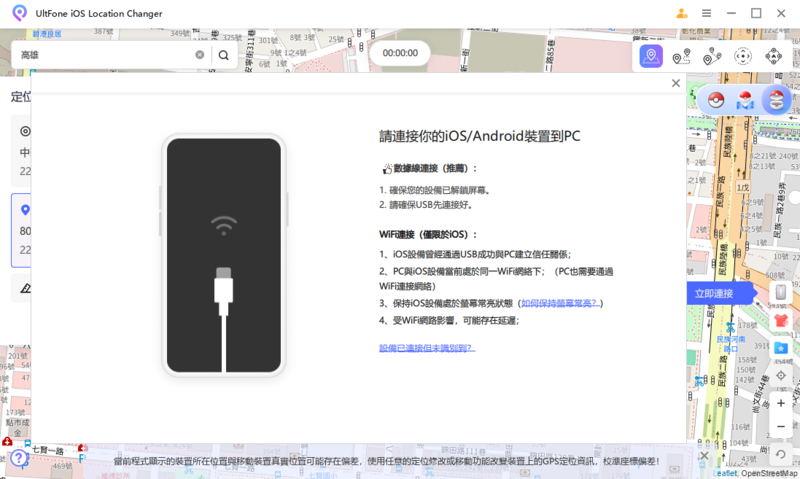The height and width of the screenshot is (479, 800).
Task: Click the text 受WiFi網路影響，可能存在延遲
Action: (x=454, y=320)
